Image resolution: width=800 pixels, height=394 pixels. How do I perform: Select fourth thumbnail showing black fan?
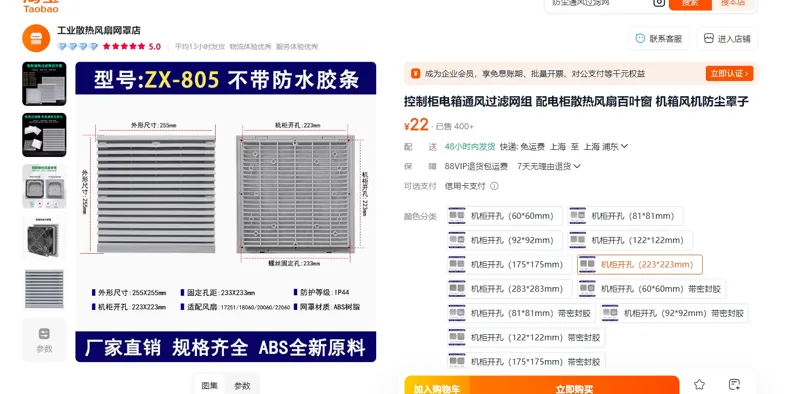click(44, 238)
